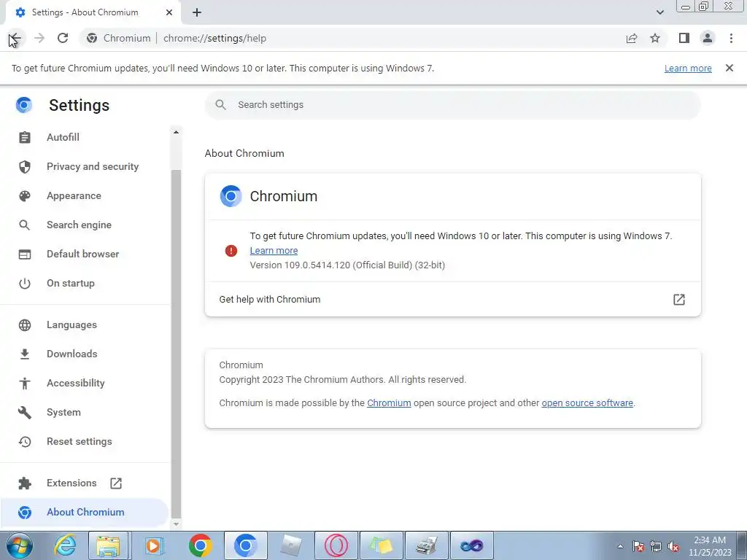Screen dimensions: 747x560
Task: Click the Get help external-link icon
Action: click(x=679, y=299)
